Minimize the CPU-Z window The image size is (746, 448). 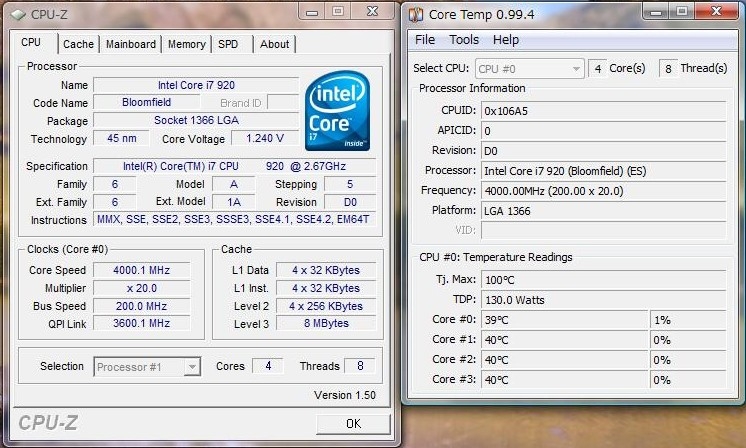[x=312, y=12]
